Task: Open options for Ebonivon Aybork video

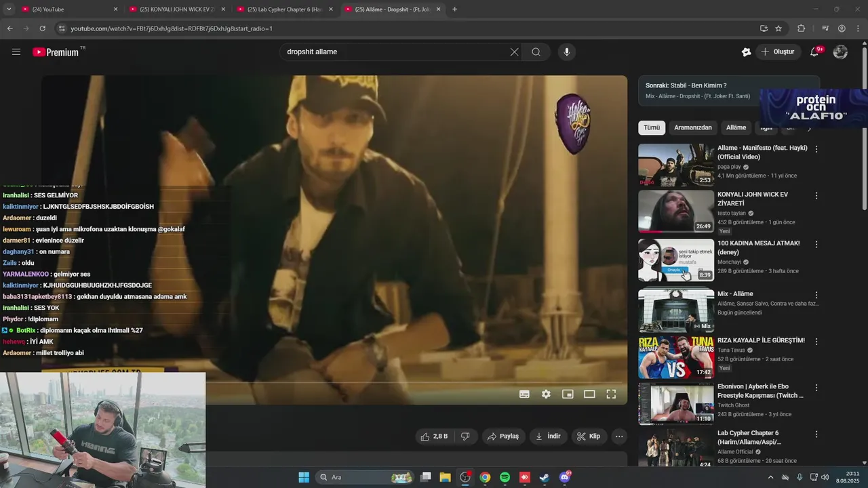Action: [816, 388]
